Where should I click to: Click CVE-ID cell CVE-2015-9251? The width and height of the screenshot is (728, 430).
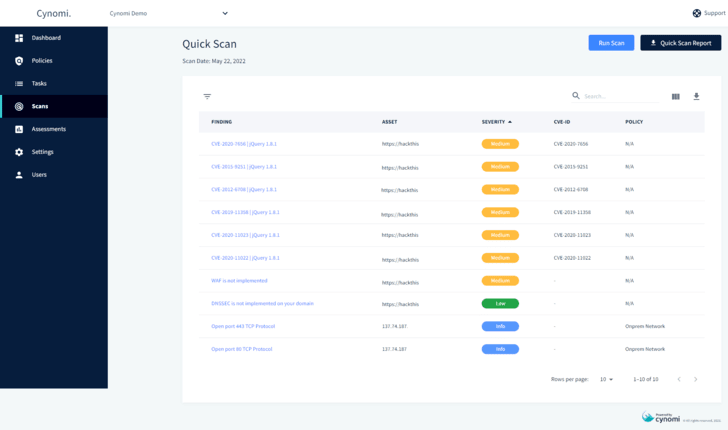(571, 167)
